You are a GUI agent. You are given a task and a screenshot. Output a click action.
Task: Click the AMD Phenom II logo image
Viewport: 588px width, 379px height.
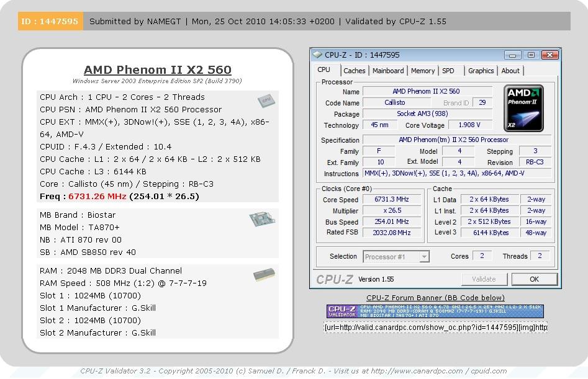(523, 108)
